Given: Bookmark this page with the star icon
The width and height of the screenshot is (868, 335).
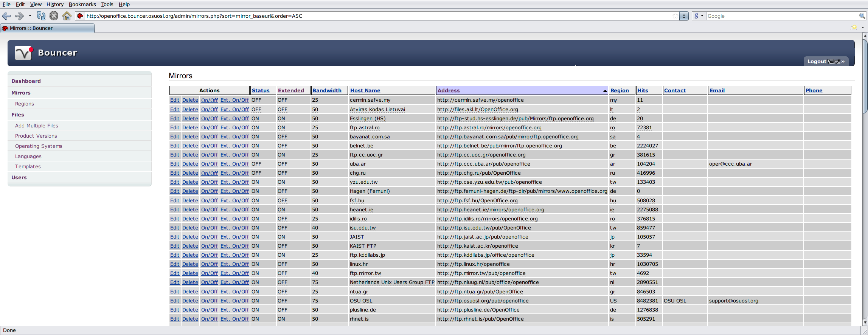Looking at the screenshot, I should (x=675, y=16).
